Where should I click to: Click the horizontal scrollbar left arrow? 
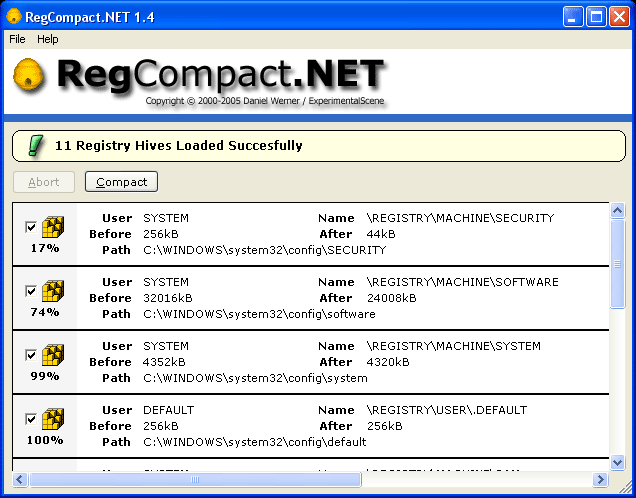pyautogui.click(x=20, y=480)
